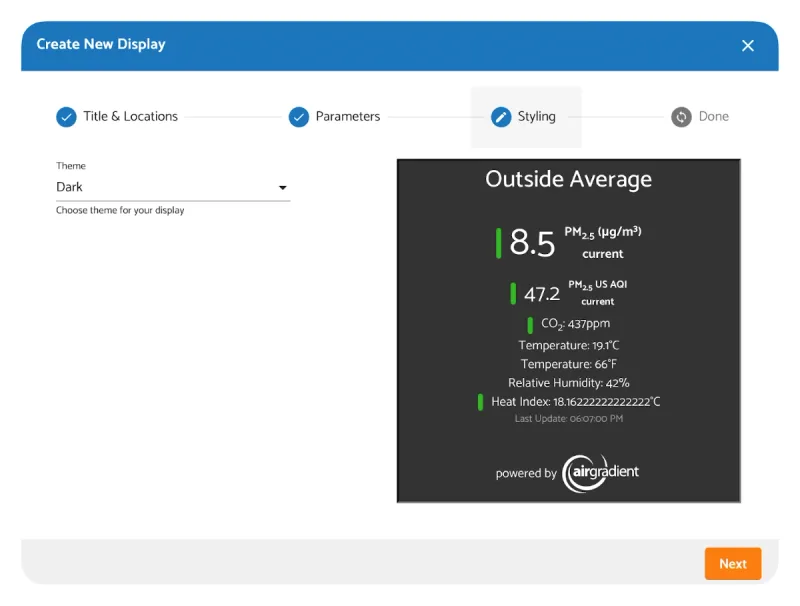Click the AirGradient logo in preview
This screenshot has width=800, height=606.
click(600, 472)
